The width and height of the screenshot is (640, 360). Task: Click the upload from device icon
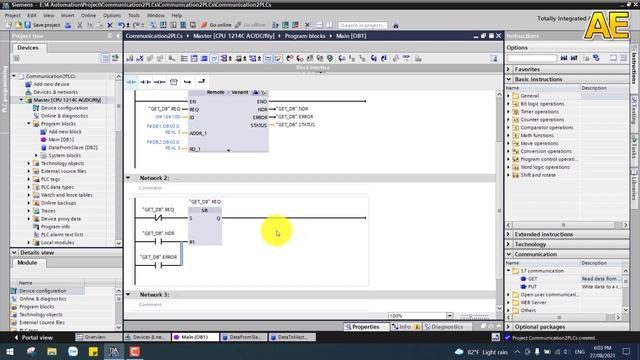(173, 25)
